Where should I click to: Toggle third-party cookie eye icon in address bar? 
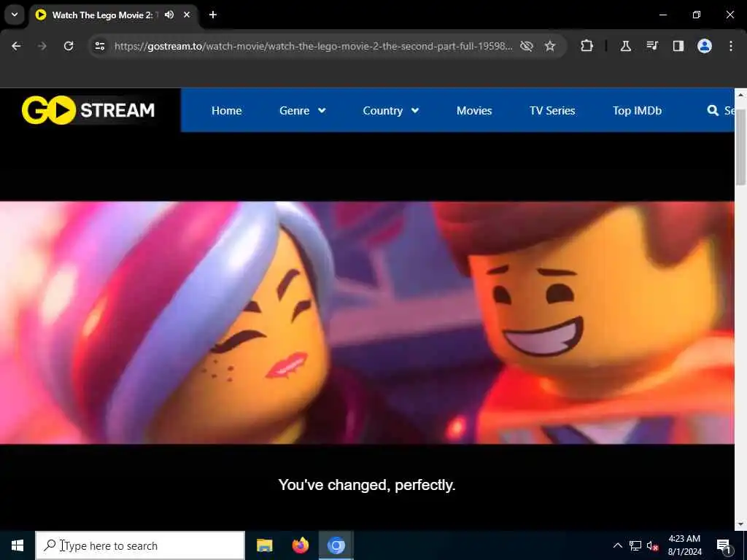point(527,46)
